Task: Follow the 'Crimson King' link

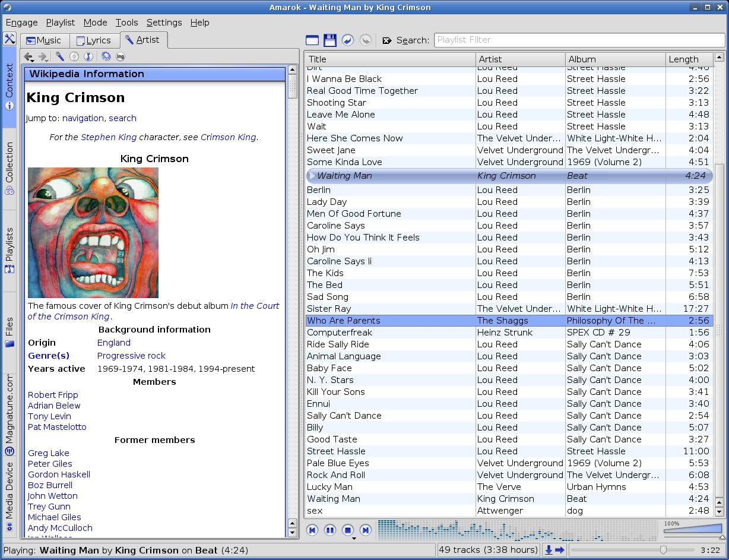Action: [x=229, y=137]
